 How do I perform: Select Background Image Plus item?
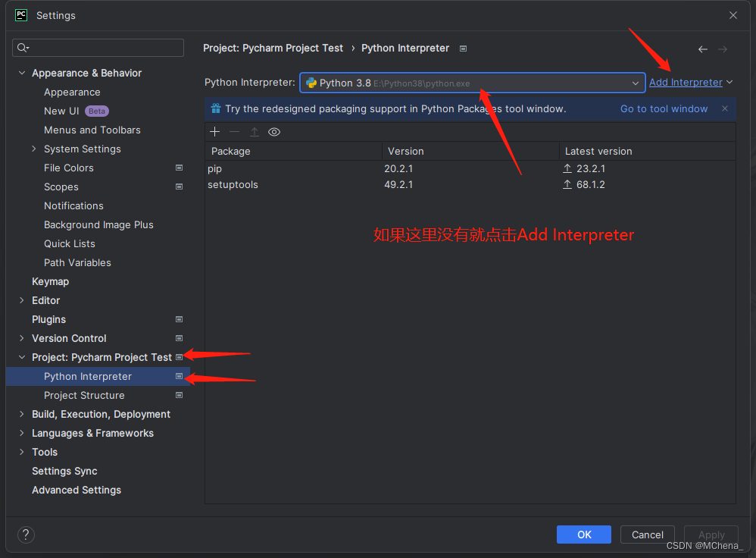click(x=98, y=225)
